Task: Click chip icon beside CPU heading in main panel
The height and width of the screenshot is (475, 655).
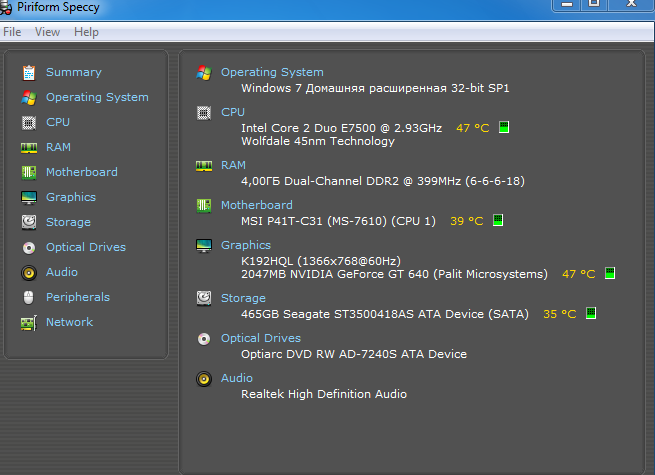Action: click(x=204, y=113)
